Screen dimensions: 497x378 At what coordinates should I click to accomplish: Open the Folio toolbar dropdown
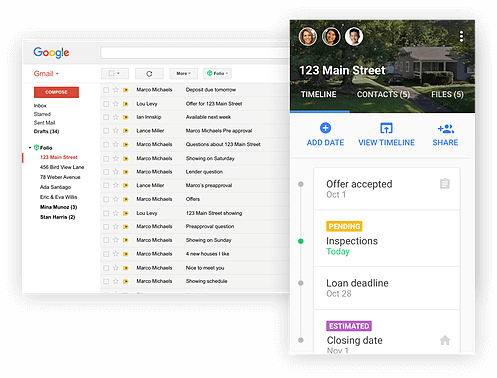tap(217, 73)
